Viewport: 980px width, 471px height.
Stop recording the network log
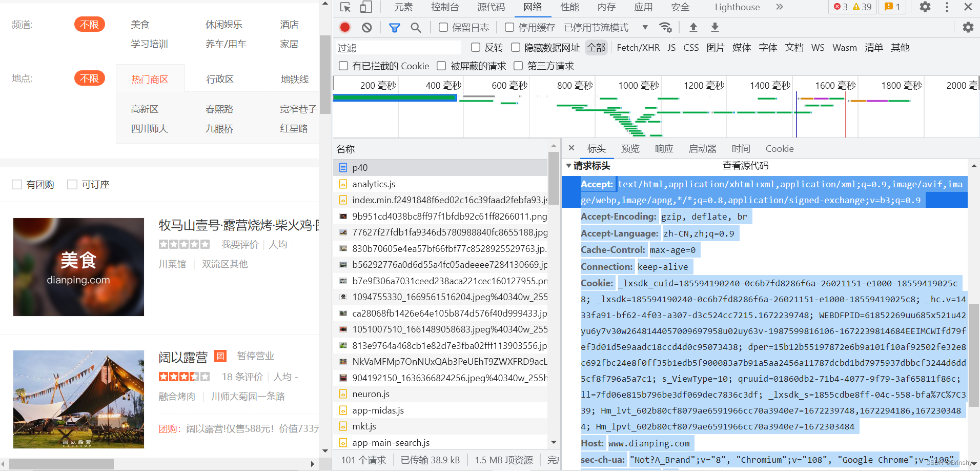tap(344, 27)
